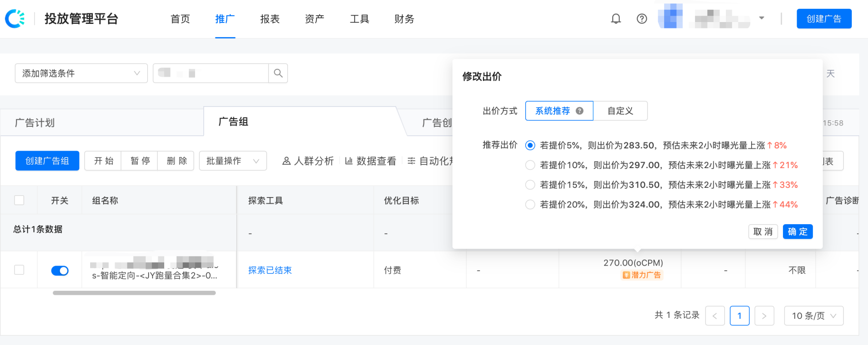Screen dimensions: 868x345
Task: Click the search text field
Action: coord(211,73)
